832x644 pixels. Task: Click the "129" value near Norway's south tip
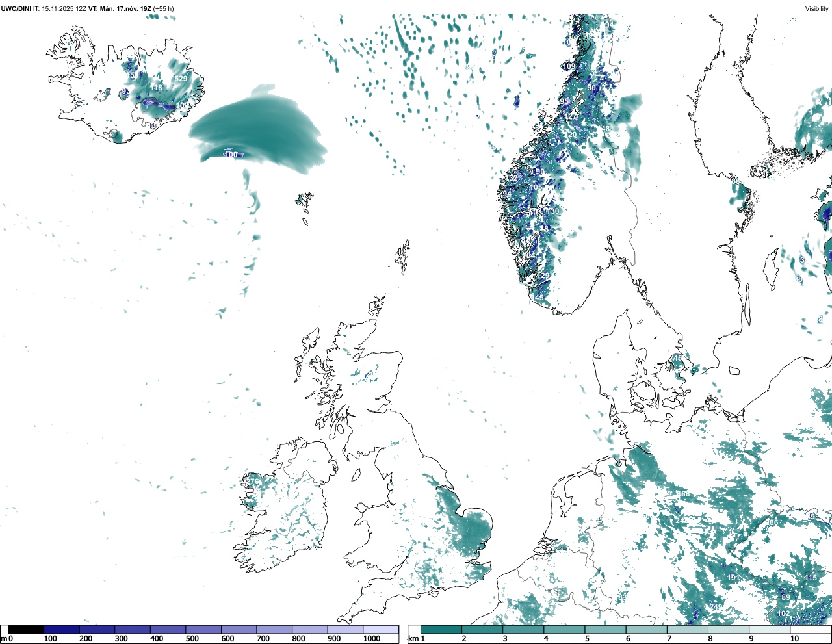(543, 276)
